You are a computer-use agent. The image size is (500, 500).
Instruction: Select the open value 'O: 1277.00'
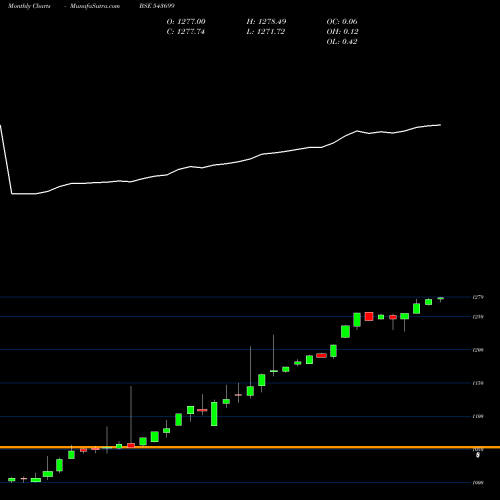coord(186,22)
